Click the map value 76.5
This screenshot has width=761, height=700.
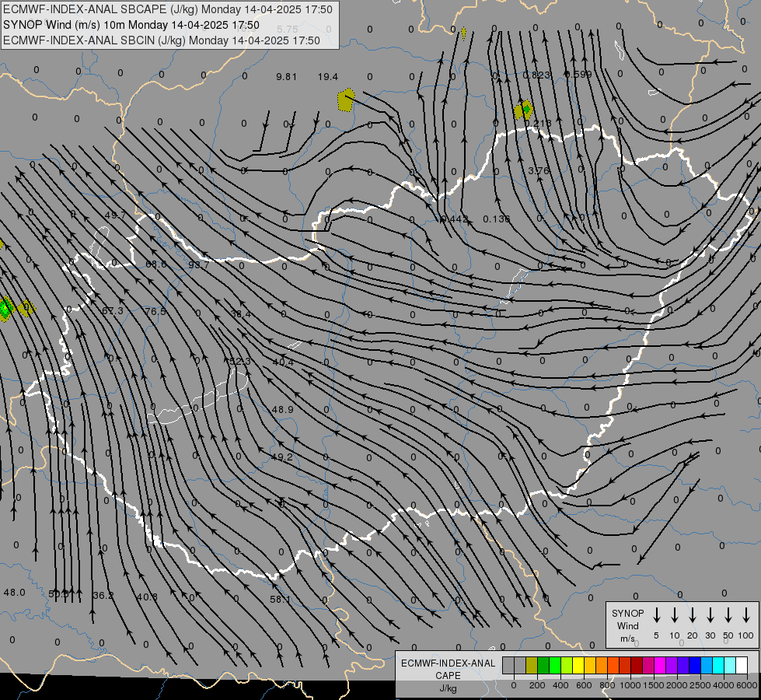pos(155,311)
